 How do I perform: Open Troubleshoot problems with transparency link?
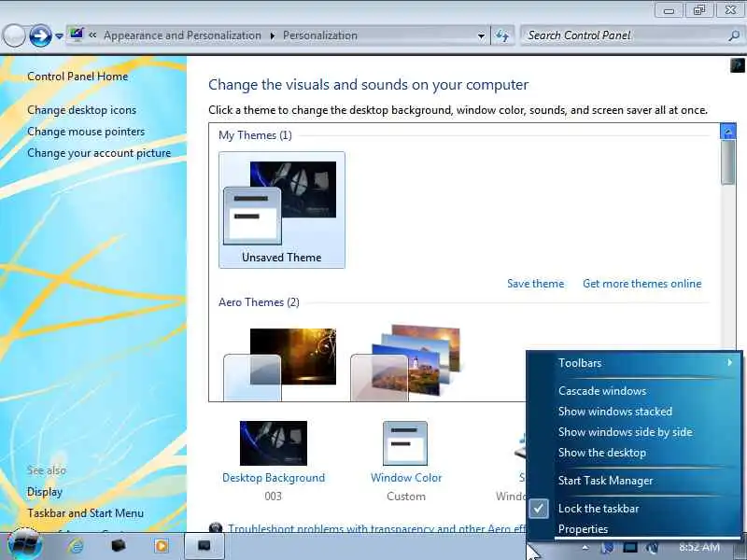tap(377, 528)
